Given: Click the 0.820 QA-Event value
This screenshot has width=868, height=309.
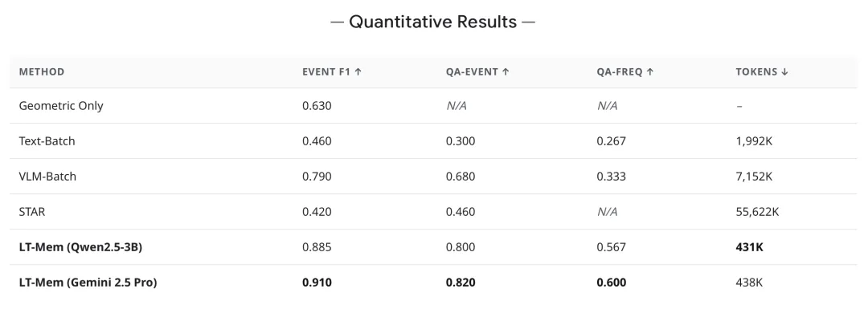Looking at the screenshot, I should pos(461,283).
